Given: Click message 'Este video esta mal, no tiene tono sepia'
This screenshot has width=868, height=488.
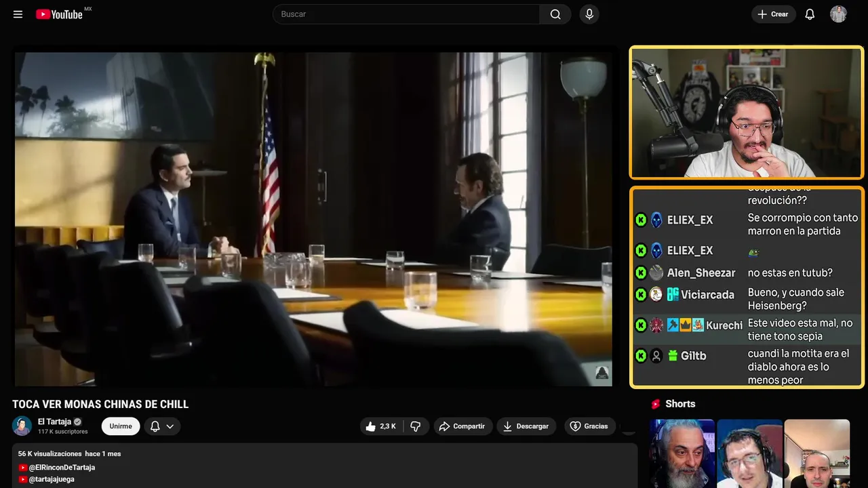Looking at the screenshot, I should tap(800, 330).
